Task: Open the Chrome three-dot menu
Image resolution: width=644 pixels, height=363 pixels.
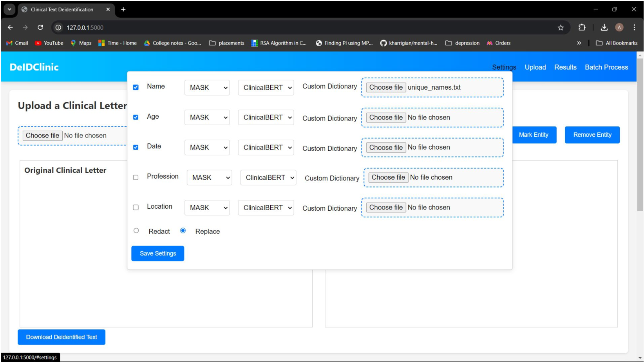Action: tap(634, 27)
